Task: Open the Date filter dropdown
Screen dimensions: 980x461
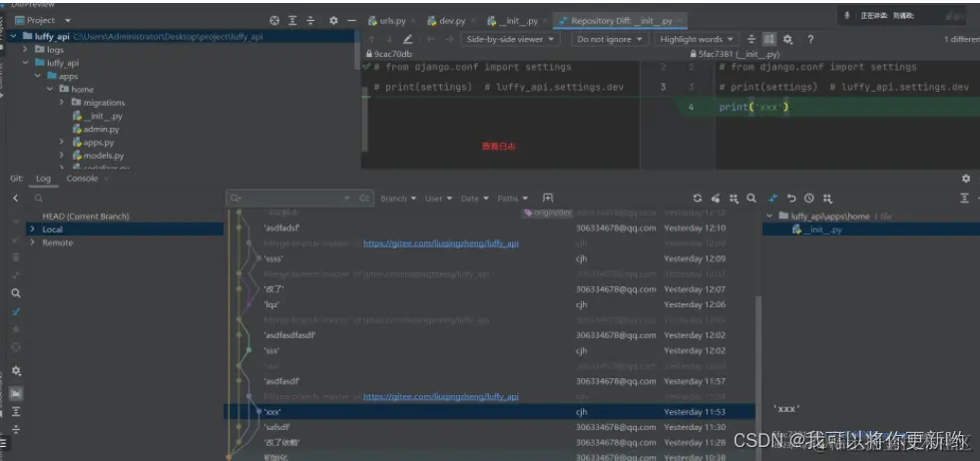Action: 474,198
